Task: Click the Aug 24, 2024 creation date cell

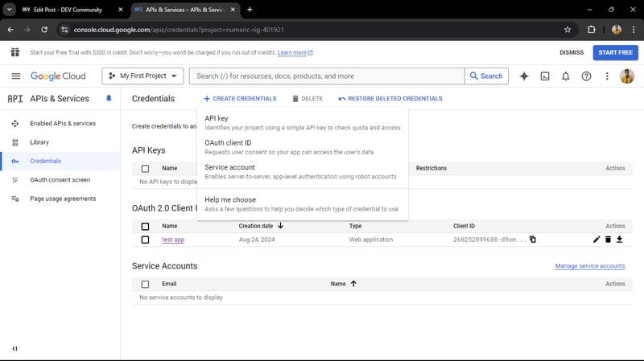Action: click(257, 240)
